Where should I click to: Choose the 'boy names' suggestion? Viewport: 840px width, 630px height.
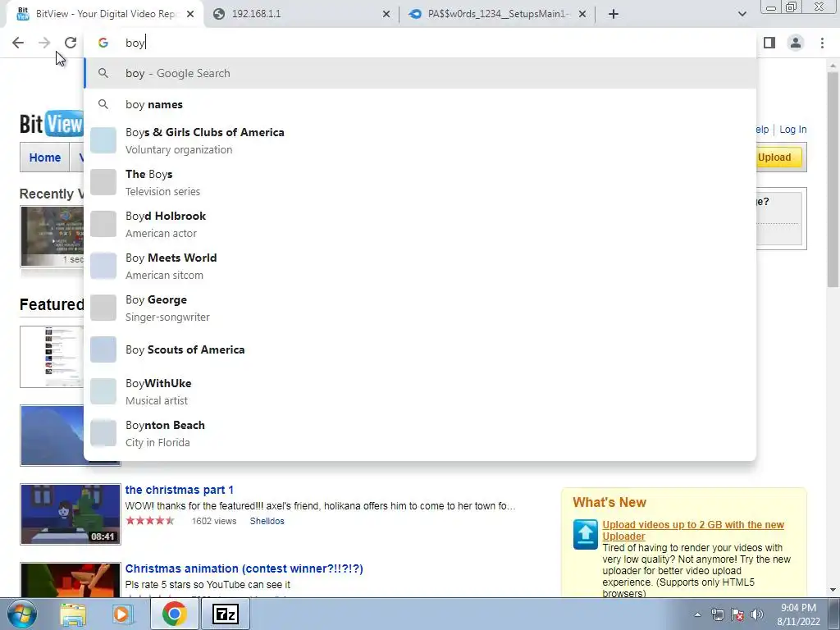click(420, 104)
